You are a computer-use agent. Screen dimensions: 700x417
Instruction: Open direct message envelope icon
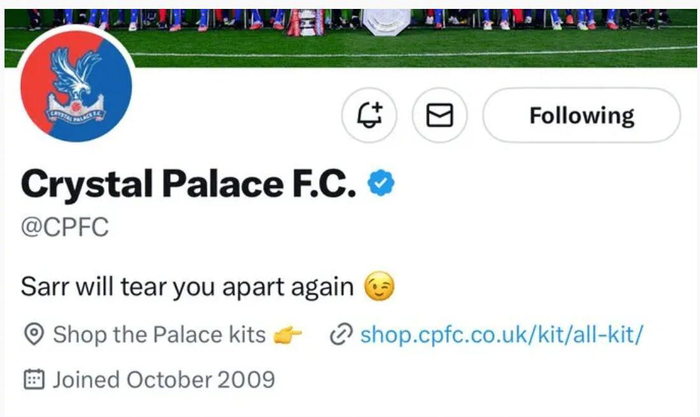coord(440,116)
